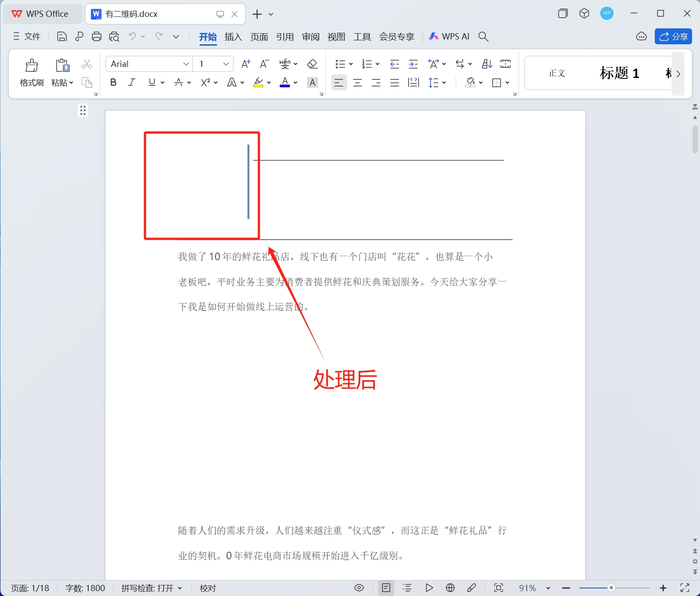Toggle Italic formatting

coord(132,82)
